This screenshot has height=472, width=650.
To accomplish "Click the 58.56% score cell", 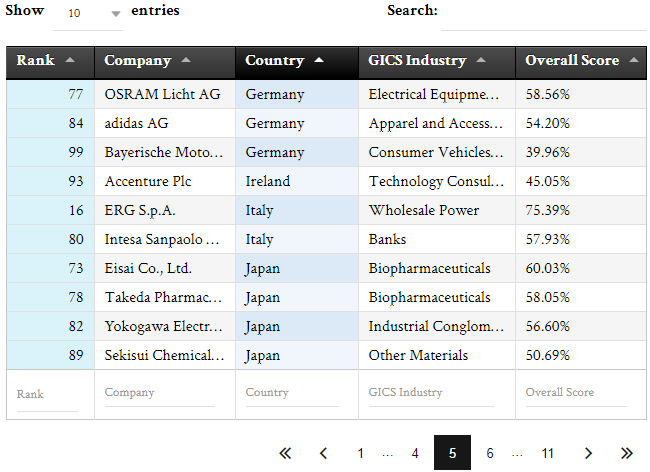I will [581, 94].
